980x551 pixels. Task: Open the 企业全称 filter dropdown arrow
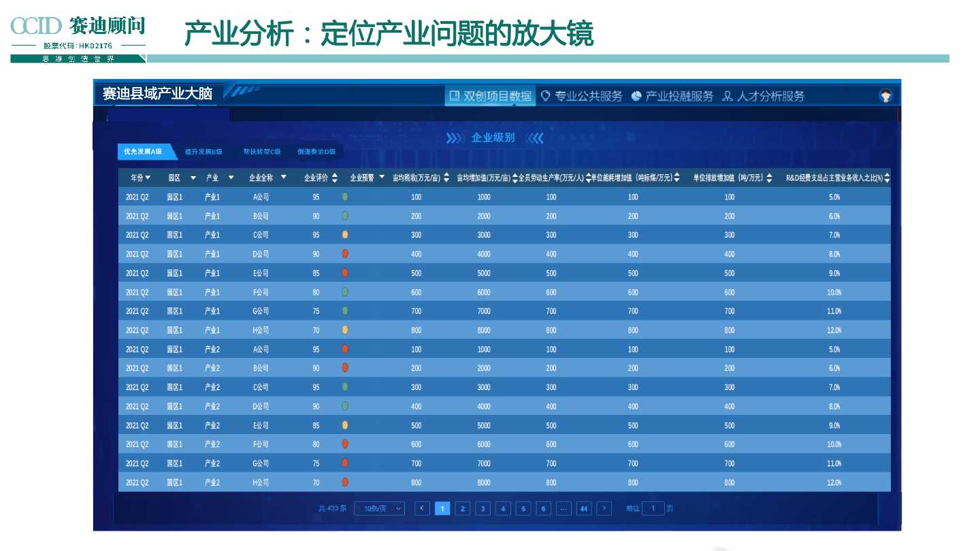pos(283,178)
